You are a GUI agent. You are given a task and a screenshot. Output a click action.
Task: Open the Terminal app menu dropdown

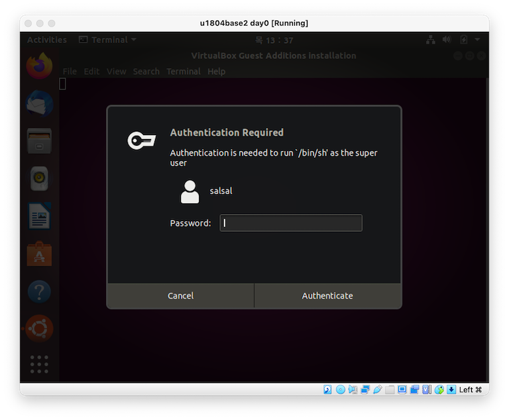coord(108,40)
